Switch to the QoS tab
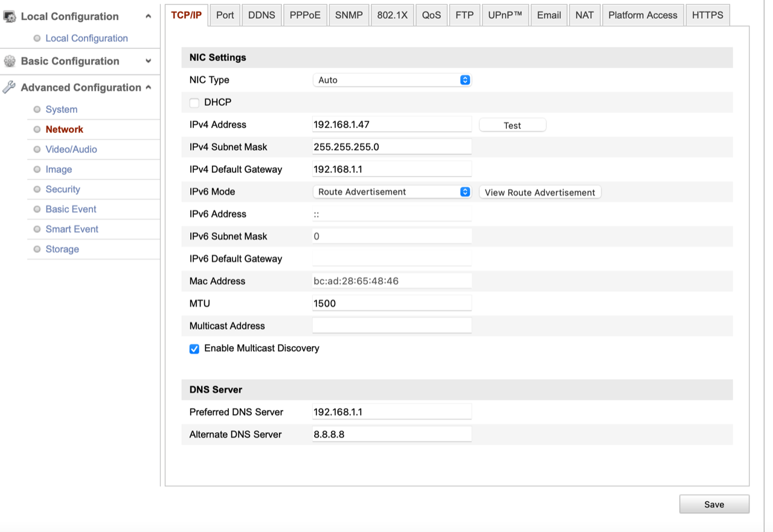This screenshot has height=532, width=773. (431, 15)
